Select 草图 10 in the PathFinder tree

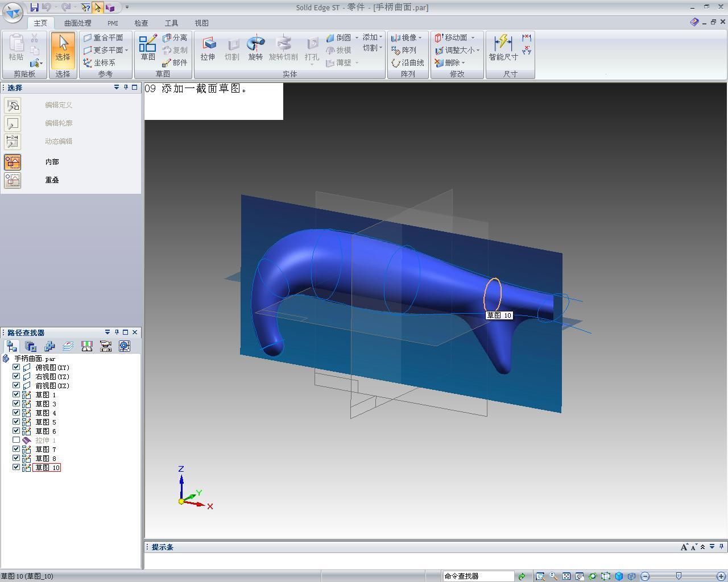coord(47,467)
